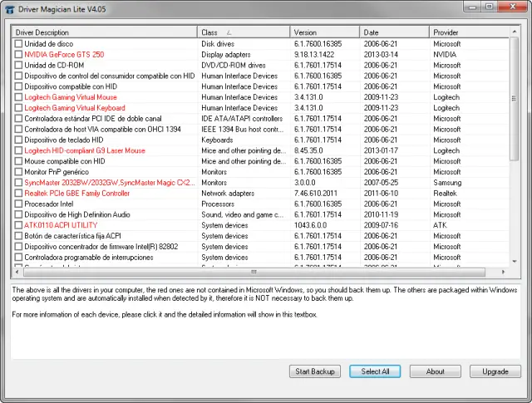This screenshot has height=403, width=532.
Task: Sort by the Version column header
Action: (x=324, y=32)
